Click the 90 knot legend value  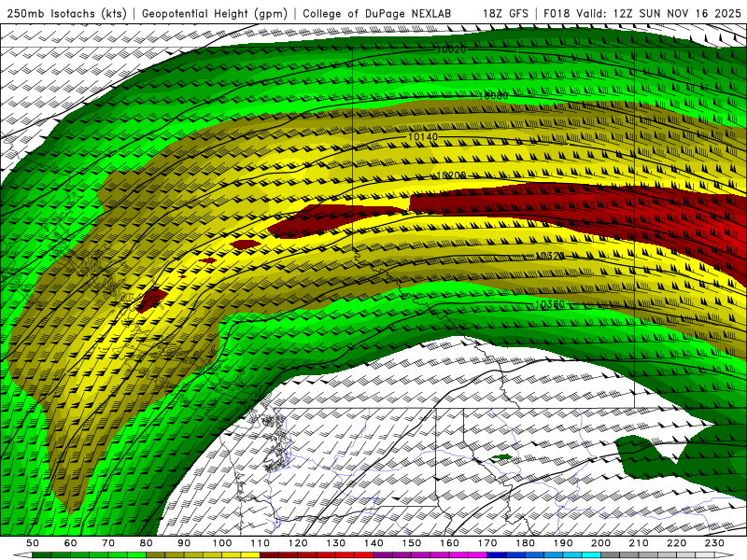pos(184,543)
